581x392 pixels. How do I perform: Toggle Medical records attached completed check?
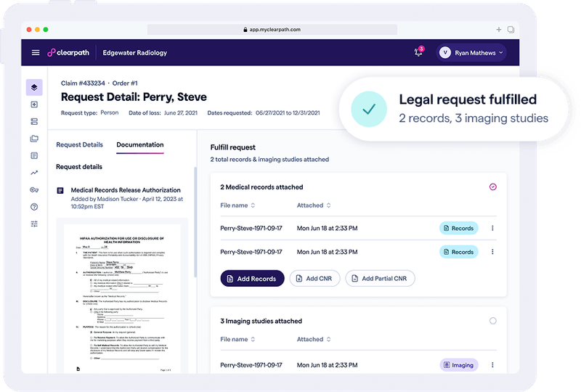(493, 187)
